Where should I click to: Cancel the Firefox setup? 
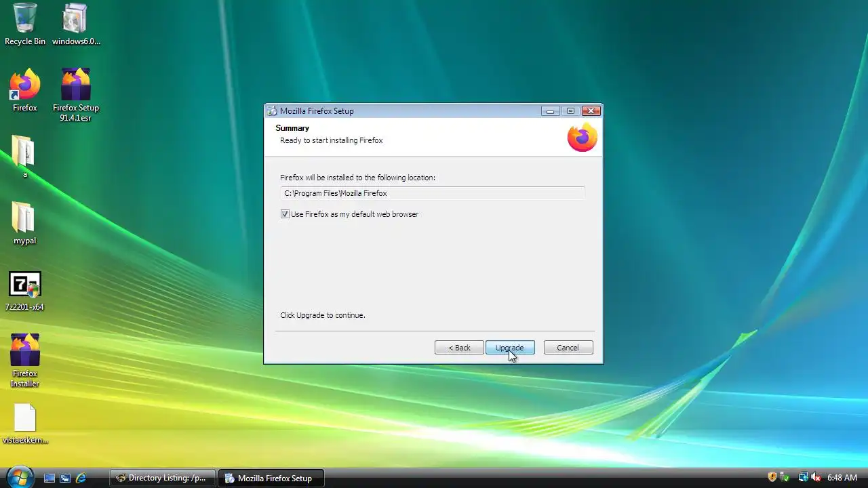tap(568, 348)
